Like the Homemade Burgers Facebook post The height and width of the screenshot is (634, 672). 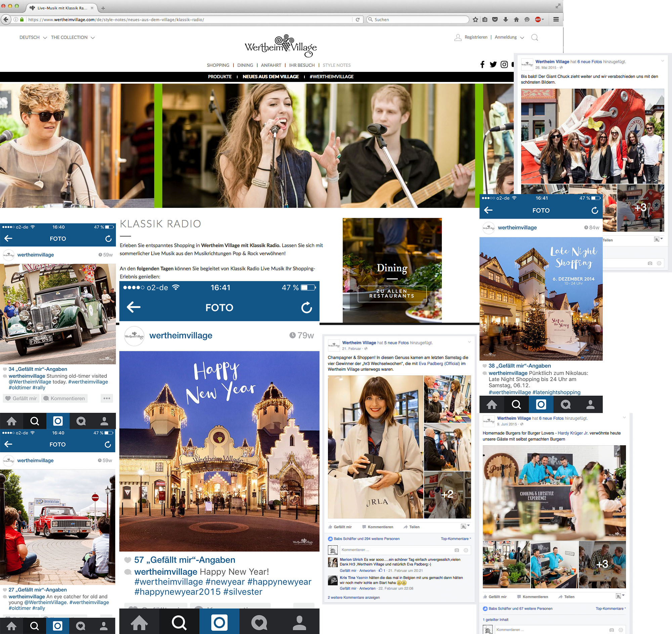click(495, 597)
